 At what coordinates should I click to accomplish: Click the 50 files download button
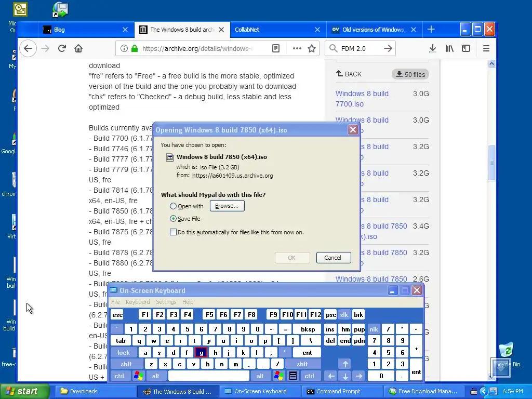coord(410,74)
